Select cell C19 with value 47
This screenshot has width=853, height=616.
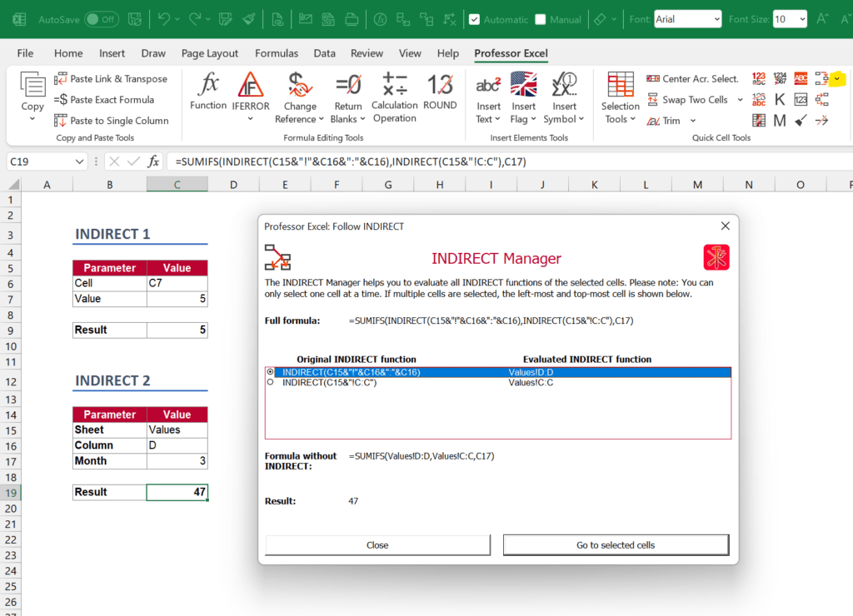pyautogui.click(x=177, y=492)
